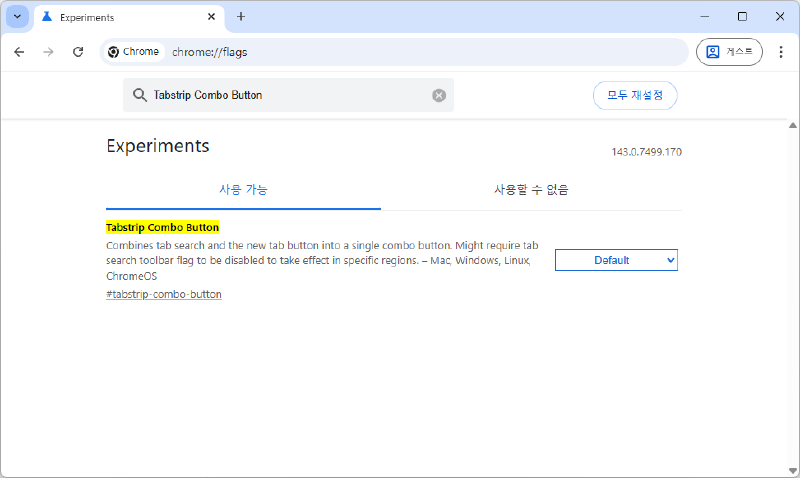Switch to the 사용할 수 없음 tab
This screenshot has height=478, width=800.
pyautogui.click(x=531, y=189)
